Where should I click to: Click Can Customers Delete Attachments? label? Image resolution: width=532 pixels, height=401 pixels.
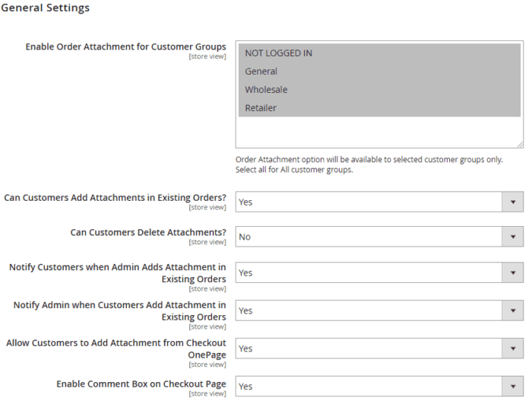click(x=148, y=232)
